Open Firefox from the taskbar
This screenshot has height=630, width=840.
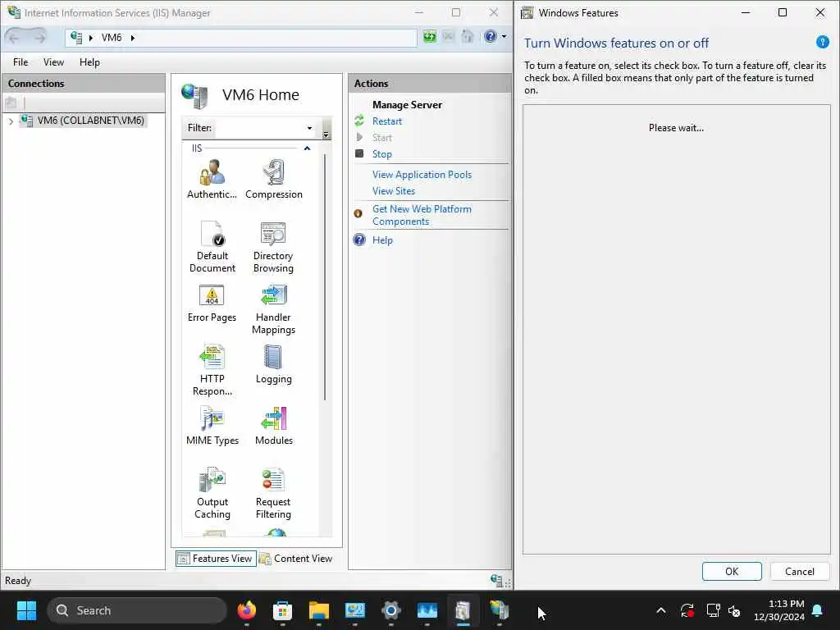(x=246, y=610)
